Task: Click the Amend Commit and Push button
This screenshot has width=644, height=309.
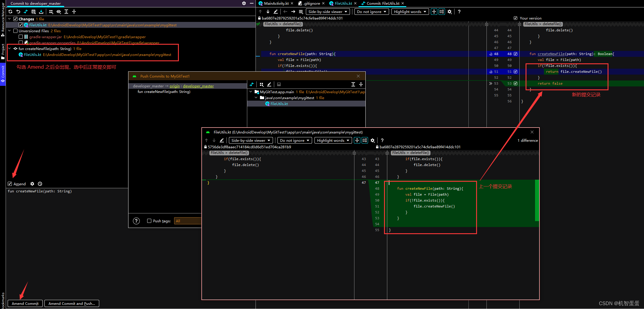Action: (x=71, y=303)
